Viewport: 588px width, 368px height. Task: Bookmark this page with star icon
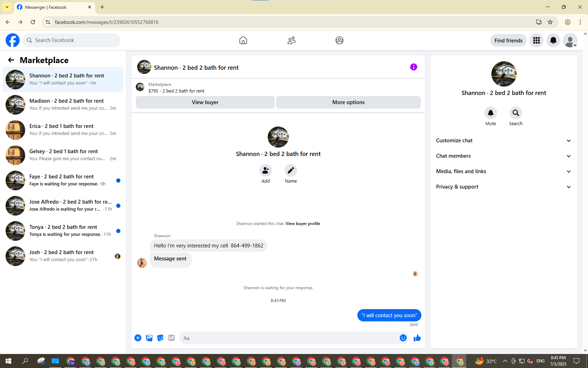(550, 22)
